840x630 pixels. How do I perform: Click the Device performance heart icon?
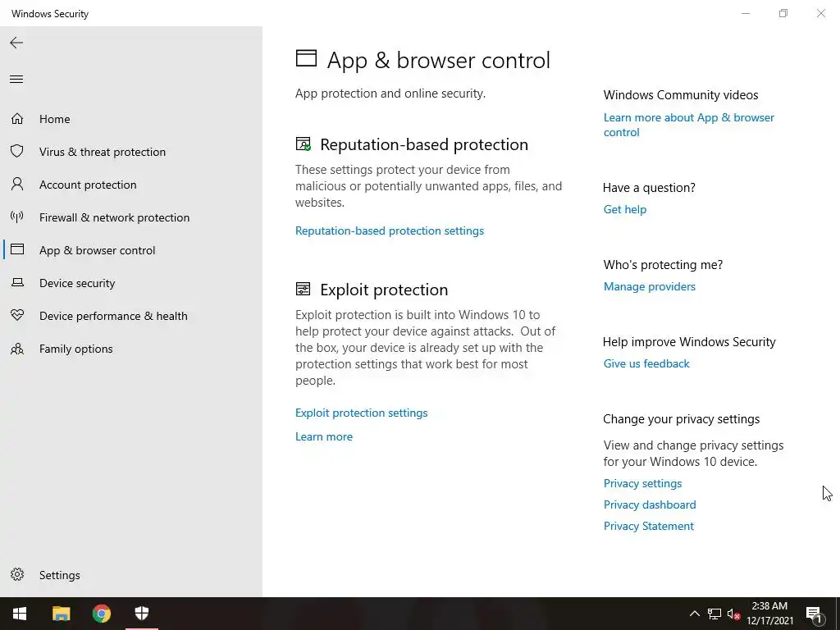point(17,315)
